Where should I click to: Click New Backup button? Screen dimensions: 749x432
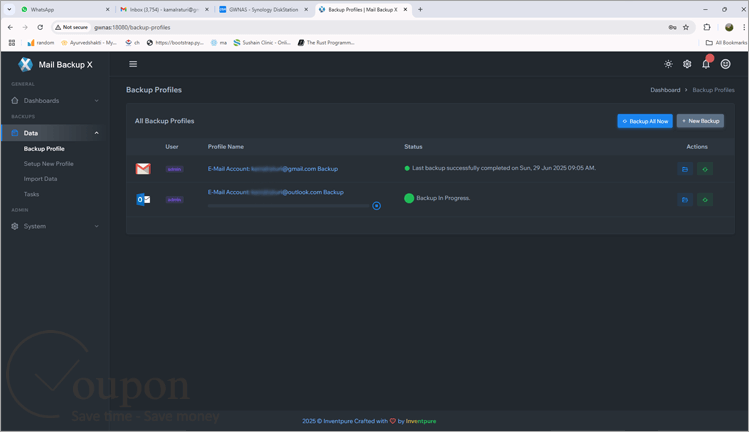[x=700, y=121]
